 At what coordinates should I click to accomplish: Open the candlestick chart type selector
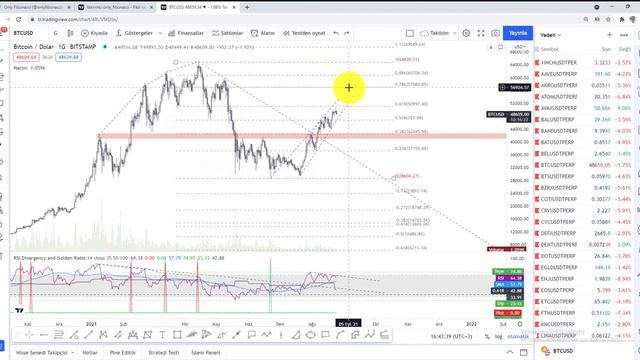[x=70, y=33]
